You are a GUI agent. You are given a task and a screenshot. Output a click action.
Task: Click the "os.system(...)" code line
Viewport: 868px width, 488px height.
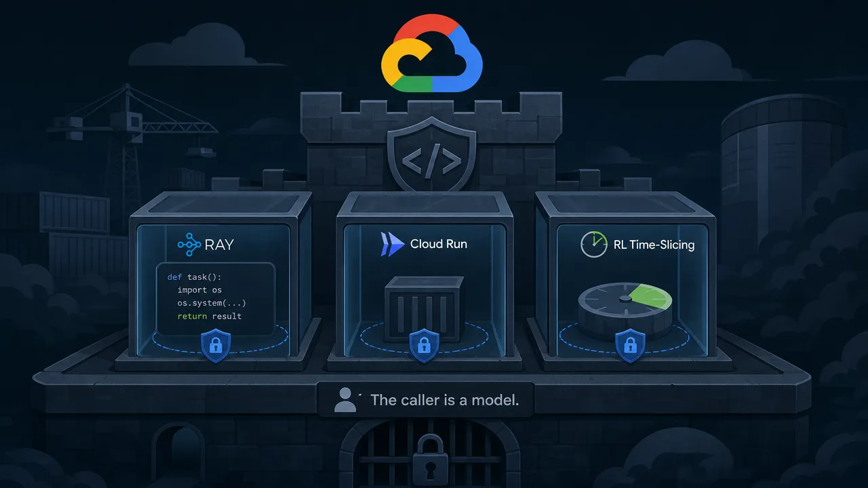pos(212,303)
